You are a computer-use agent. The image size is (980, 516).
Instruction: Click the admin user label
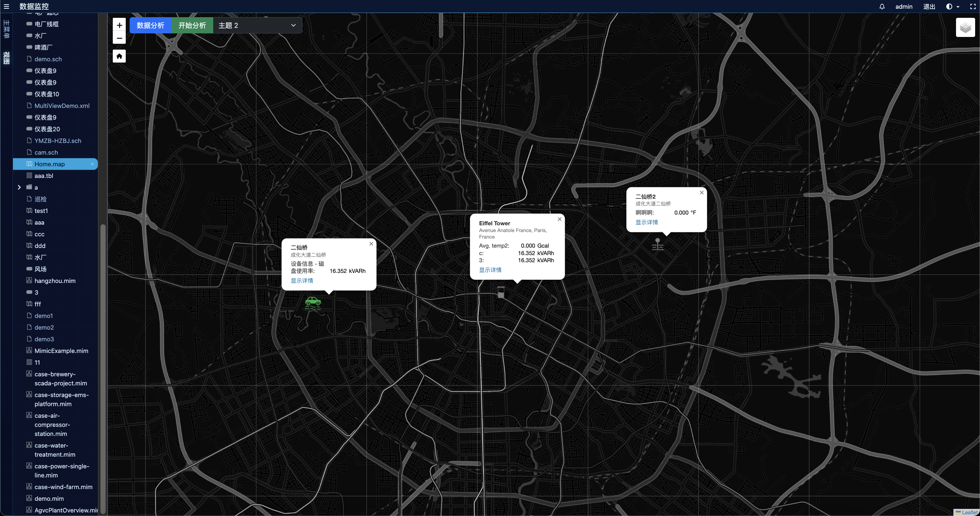click(904, 6)
